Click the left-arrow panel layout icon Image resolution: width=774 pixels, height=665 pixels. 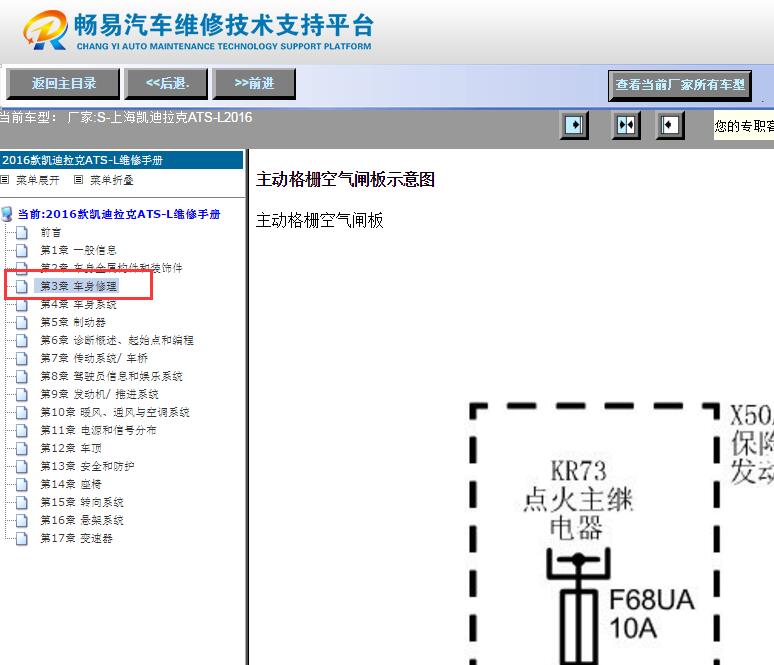click(670, 125)
